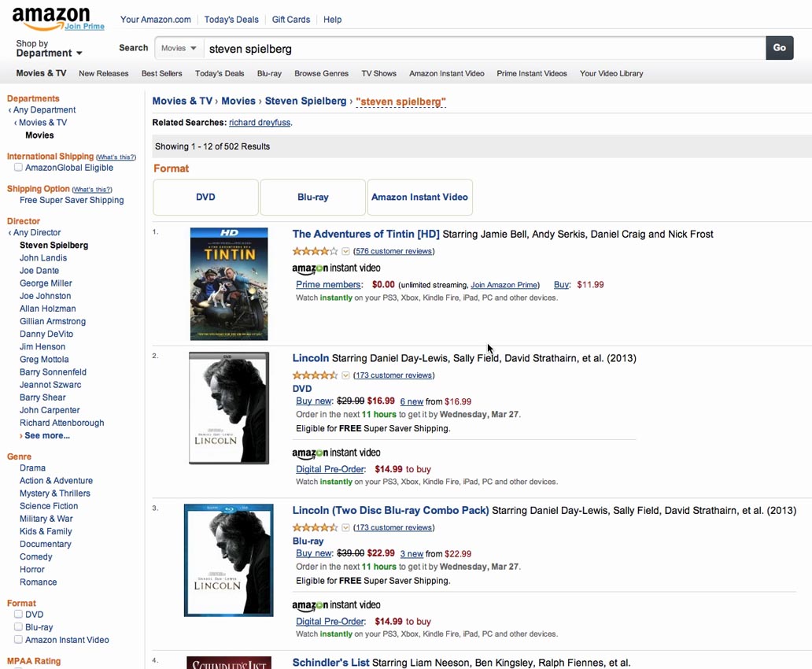
Task: Check the Blu-ray format filter box
Action: 18,627
